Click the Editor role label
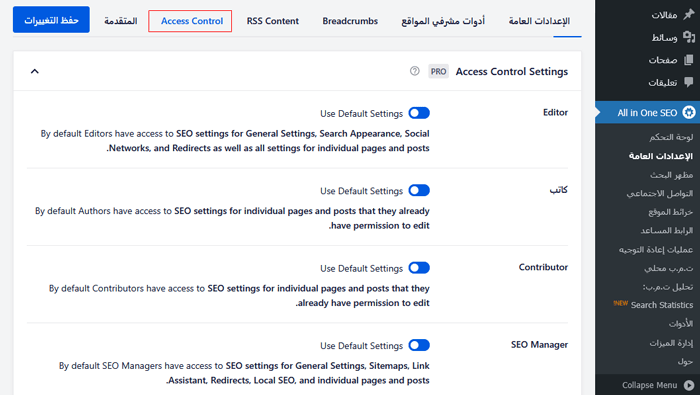Viewport: 700px width, 395px height. point(555,112)
